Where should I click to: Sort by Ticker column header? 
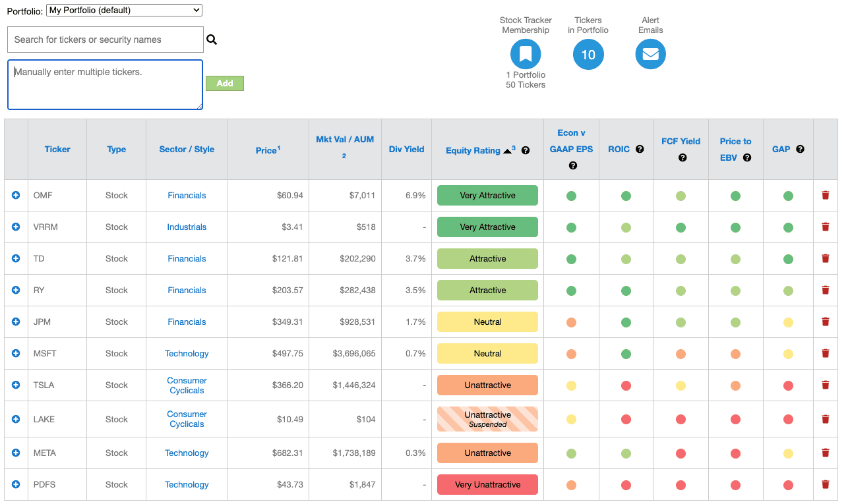57,150
